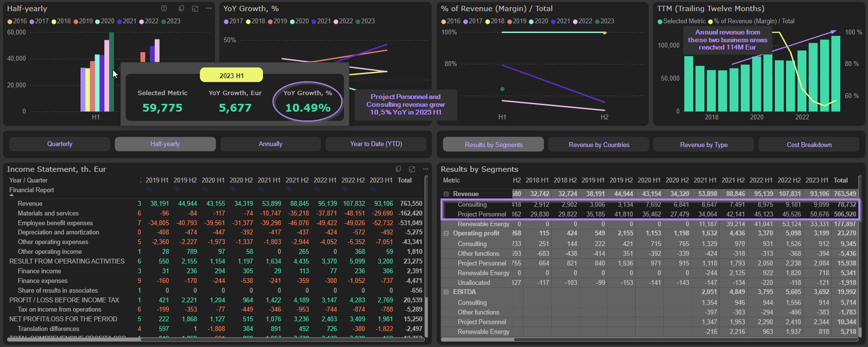
Task: Click the 2019 color swatch in margin legend
Action: [x=509, y=21]
